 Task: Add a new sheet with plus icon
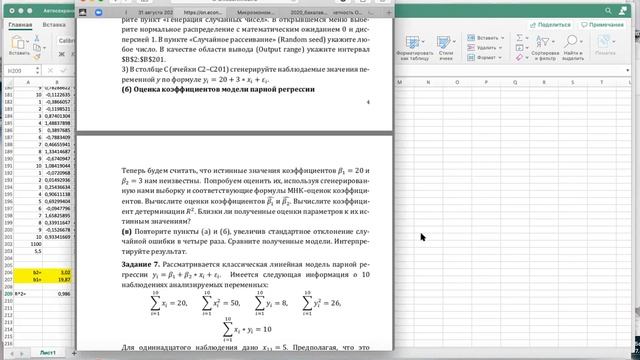[x=74, y=353]
